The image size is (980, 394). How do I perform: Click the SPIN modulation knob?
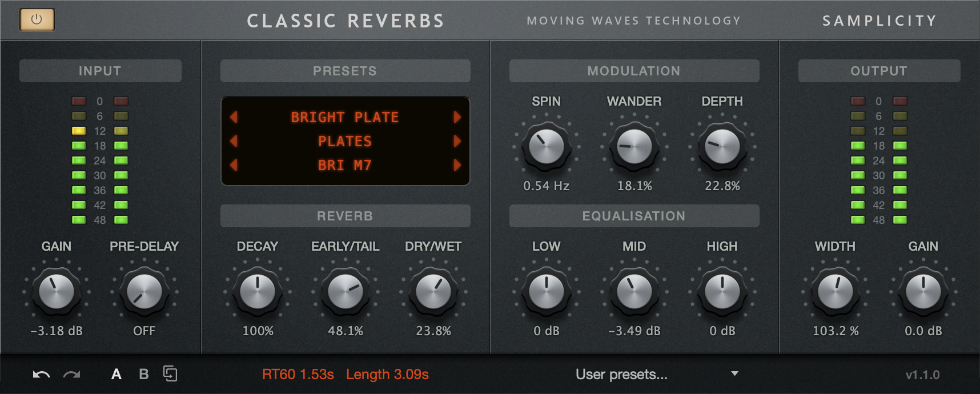click(x=547, y=146)
